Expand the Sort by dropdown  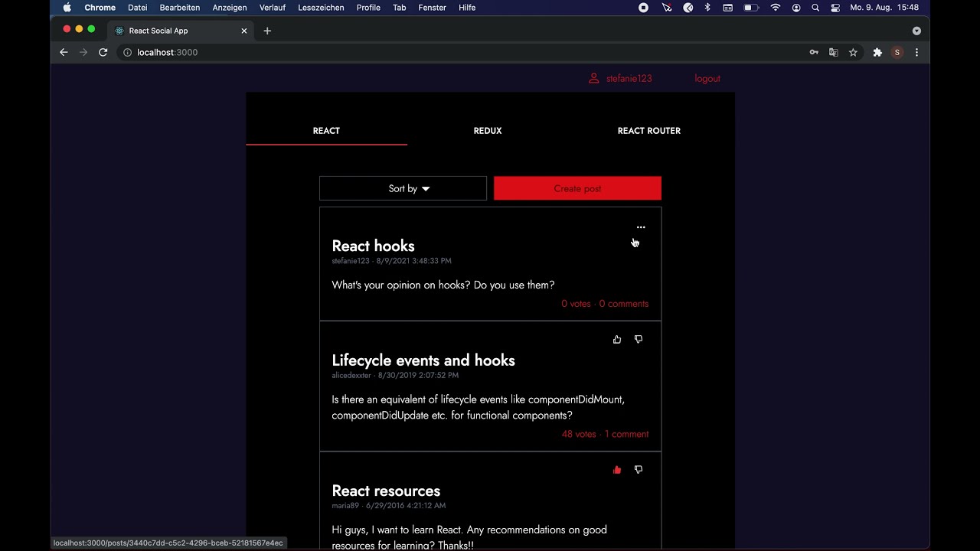click(403, 188)
